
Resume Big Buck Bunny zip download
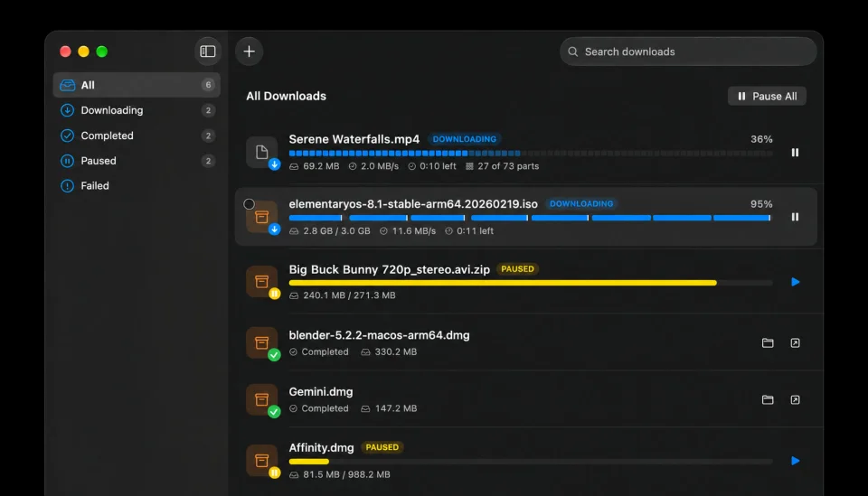coord(795,282)
